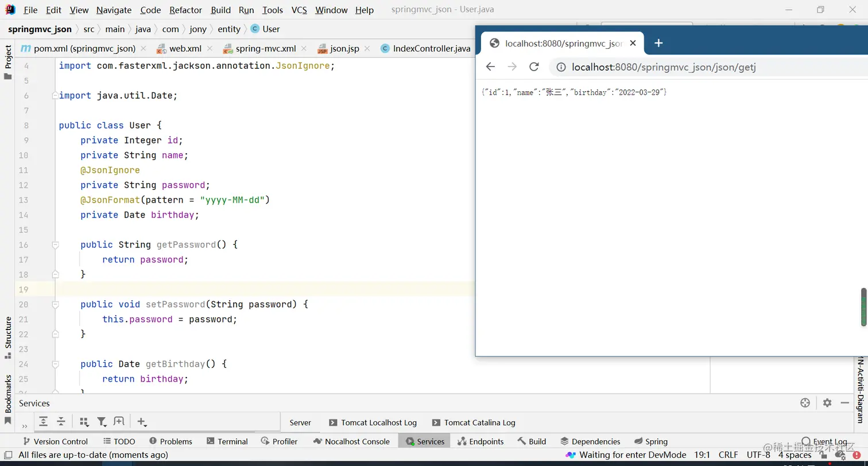Close the web.xml editor tab
This screenshot has height=466, width=868.
pyautogui.click(x=209, y=49)
